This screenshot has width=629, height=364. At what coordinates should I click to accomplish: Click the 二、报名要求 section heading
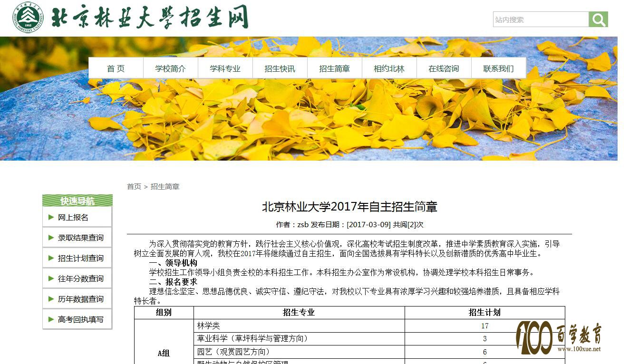[173, 282]
